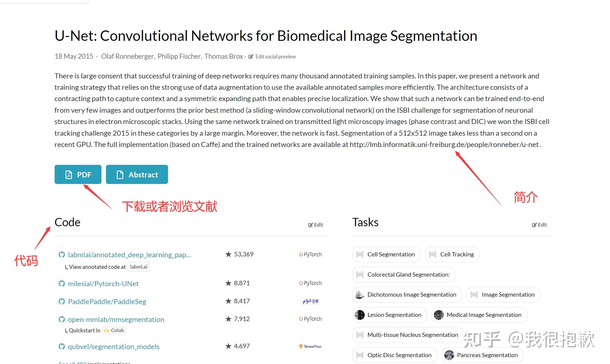Open the labml.ai annotated code badge
This screenshot has height=364, width=610.
coord(138,267)
